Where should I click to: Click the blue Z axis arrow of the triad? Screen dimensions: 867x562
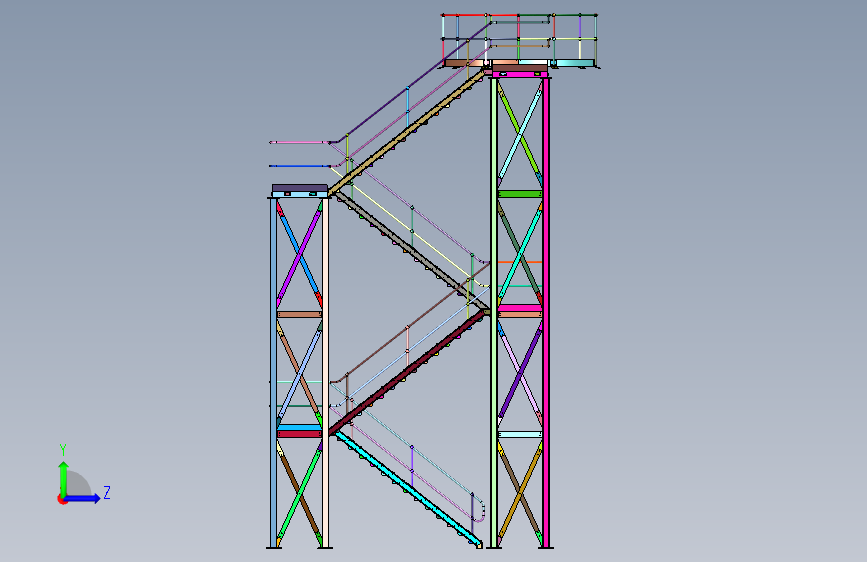pos(83,498)
